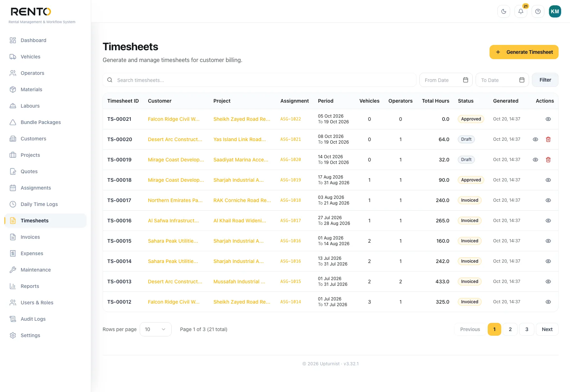Open Invoices in sidebar

point(45,237)
